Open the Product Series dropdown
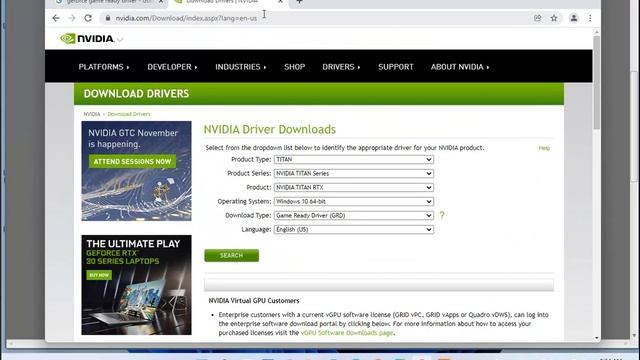 [x=353, y=173]
